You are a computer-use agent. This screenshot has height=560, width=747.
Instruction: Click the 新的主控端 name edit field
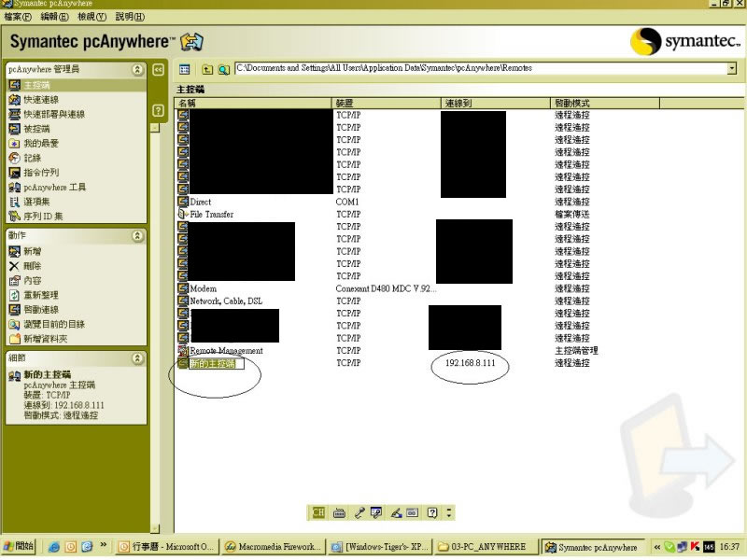217,364
